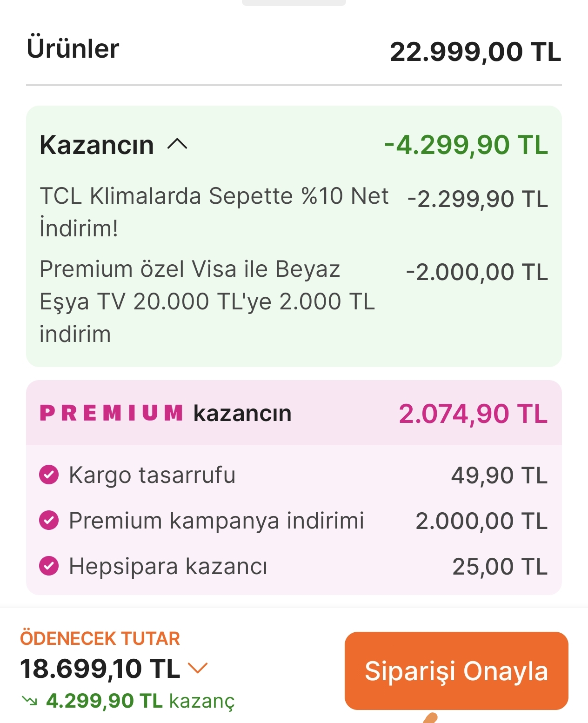Tap the green downward savings arrow icon
Screen dimensions: 588x723
click(x=30, y=701)
